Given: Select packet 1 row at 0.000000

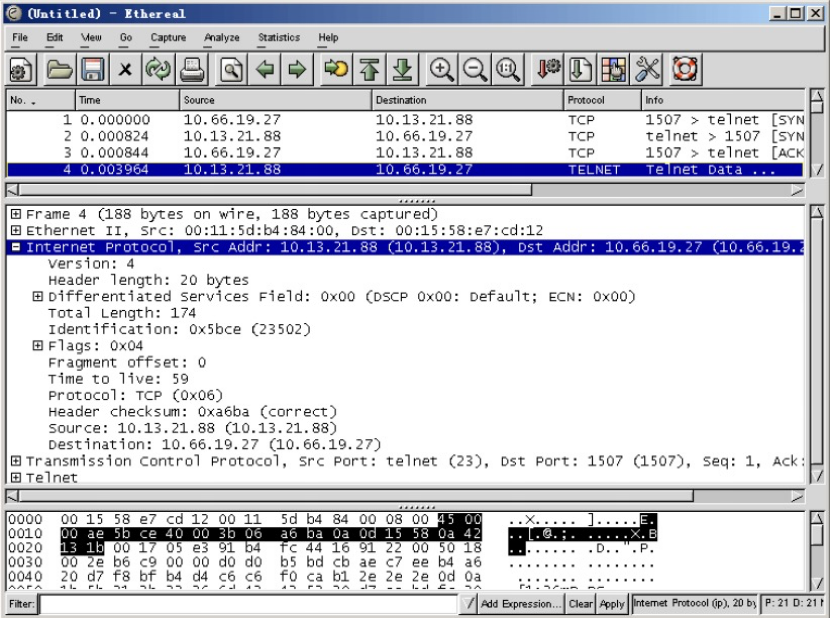Looking at the screenshot, I should 405,120.
